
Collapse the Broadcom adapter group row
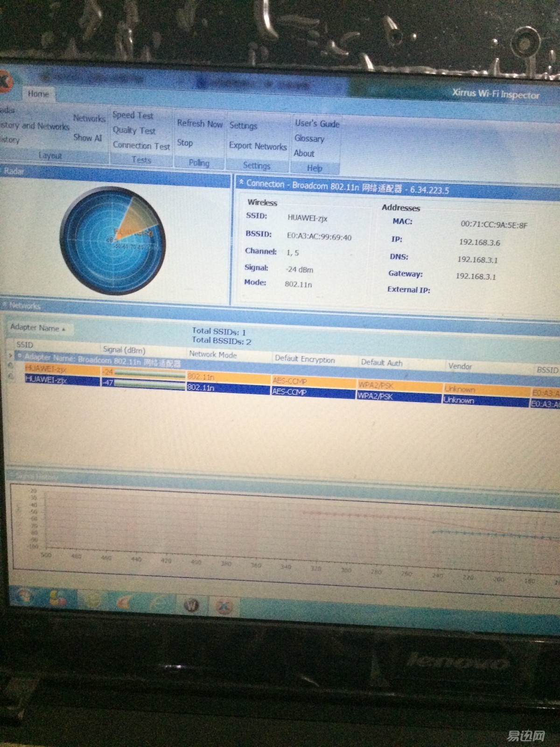click(x=20, y=356)
